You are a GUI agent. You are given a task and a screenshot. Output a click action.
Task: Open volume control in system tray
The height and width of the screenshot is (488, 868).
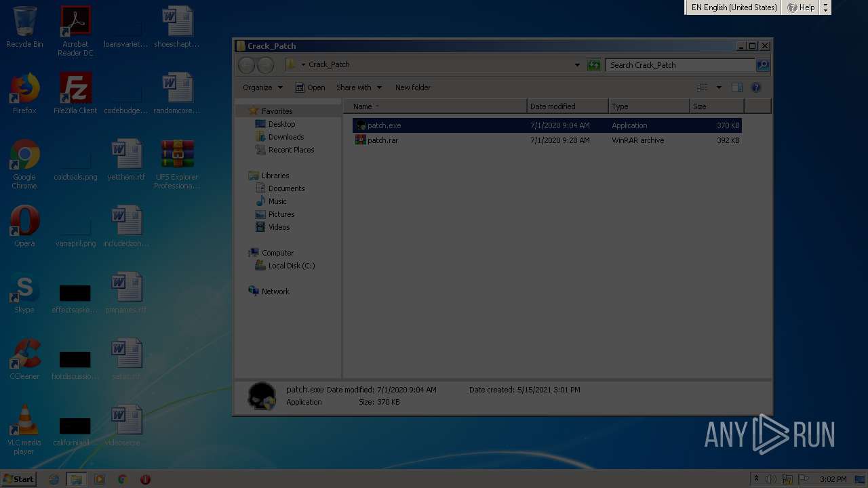pos(771,479)
